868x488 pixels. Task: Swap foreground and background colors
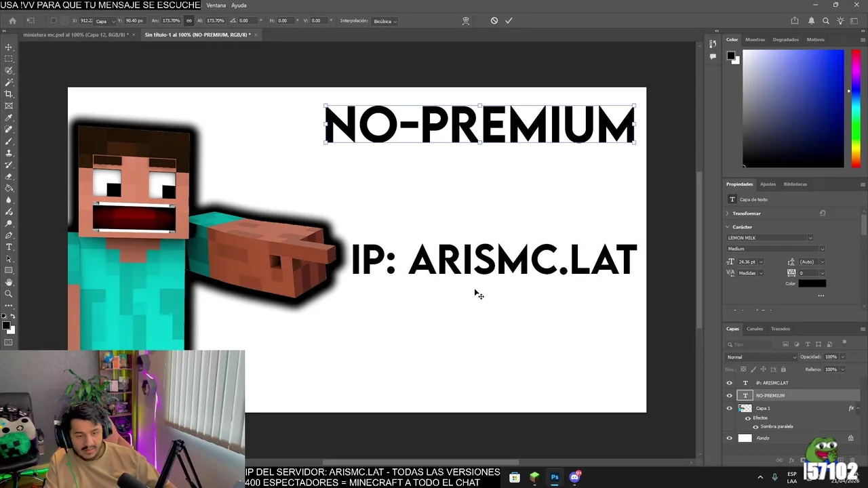click(x=12, y=317)
